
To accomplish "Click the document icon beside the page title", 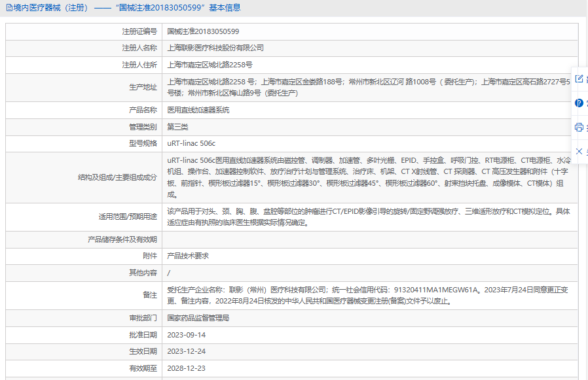I will [9, 8].
